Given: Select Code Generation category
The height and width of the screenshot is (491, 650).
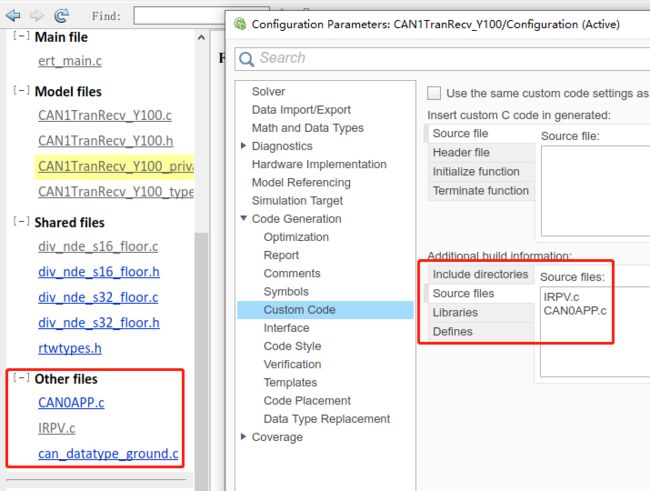Looking at the screenshot, I should pyautogui.click(x=296, y=219).
